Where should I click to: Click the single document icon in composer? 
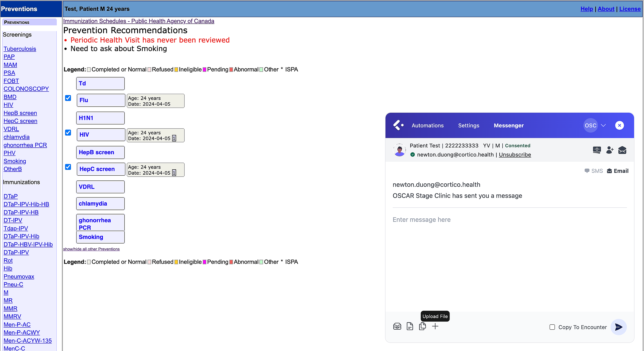410,326
